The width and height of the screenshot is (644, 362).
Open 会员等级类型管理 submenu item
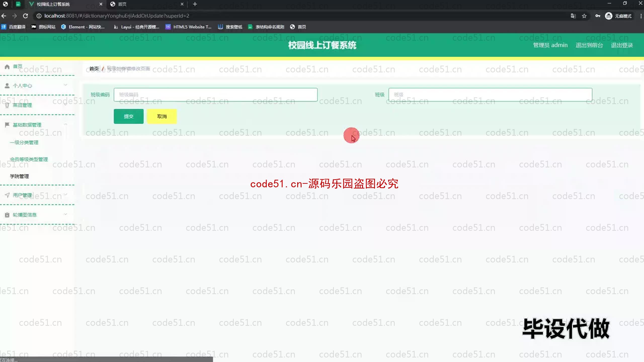(29, 159)
